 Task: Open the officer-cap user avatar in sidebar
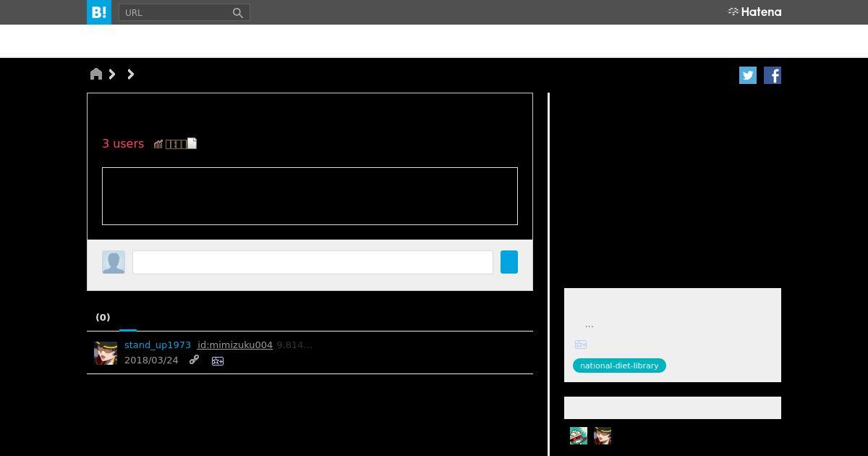pos(603,436)
